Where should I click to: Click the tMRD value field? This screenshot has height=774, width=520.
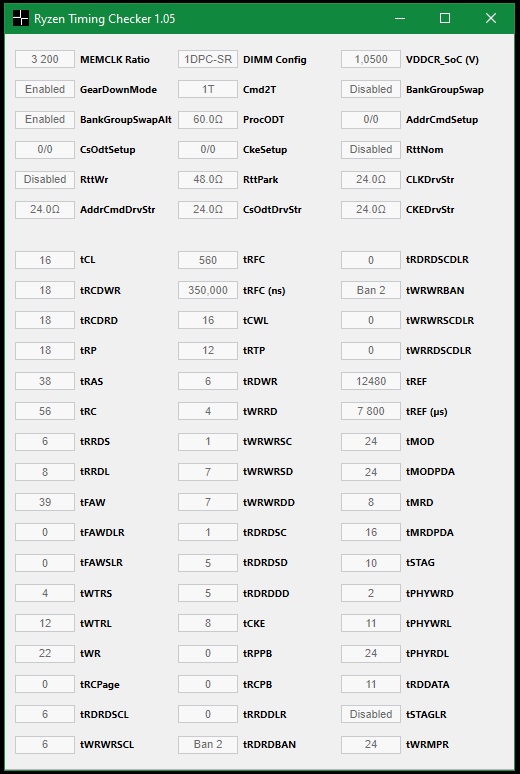tap(371, 502)
